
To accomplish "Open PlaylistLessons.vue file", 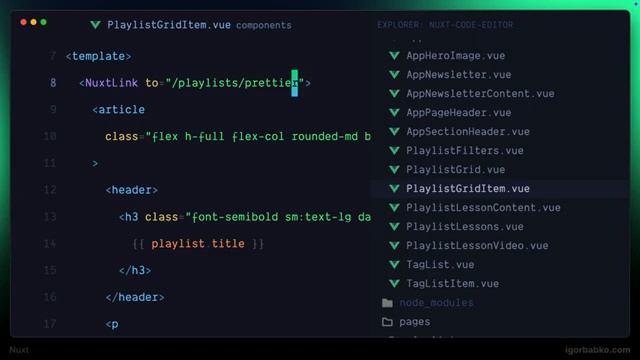I will click(464, 227).
